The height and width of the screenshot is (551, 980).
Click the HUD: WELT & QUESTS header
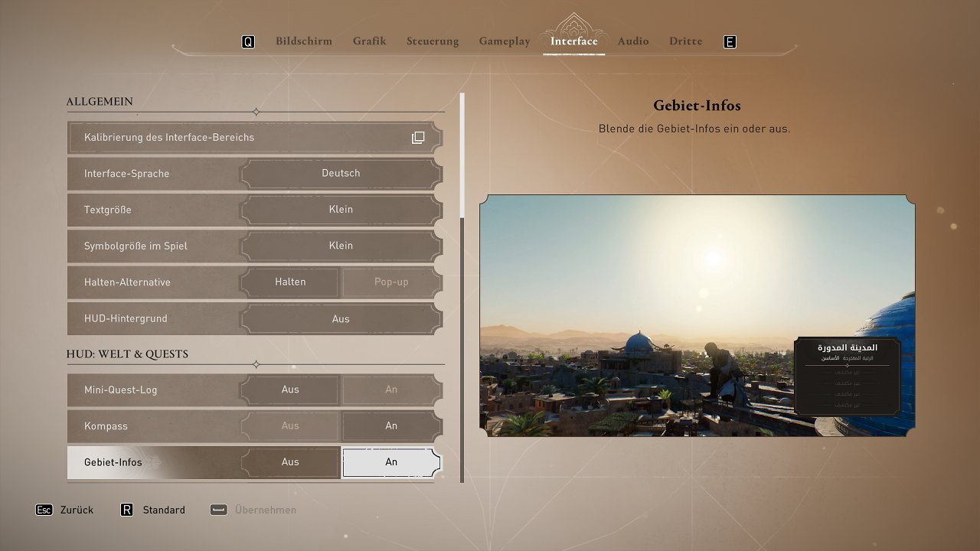[x=127, y=354]
